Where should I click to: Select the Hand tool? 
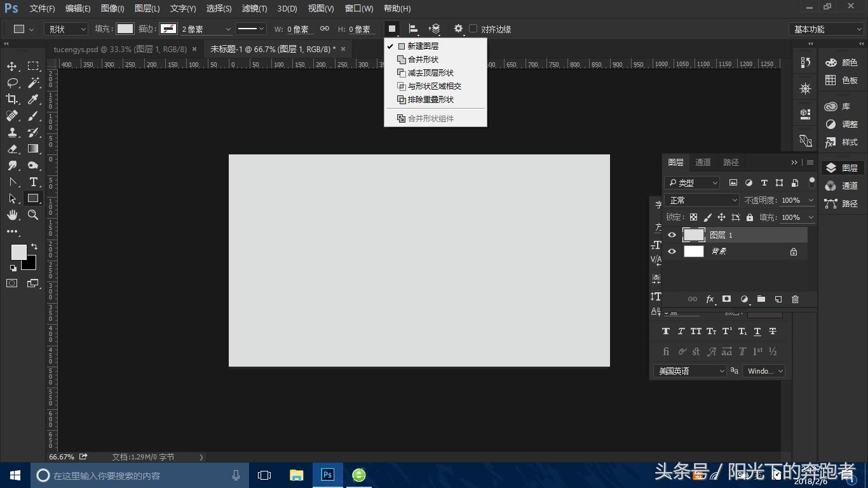pyautogui.click(x=12, y=215)
